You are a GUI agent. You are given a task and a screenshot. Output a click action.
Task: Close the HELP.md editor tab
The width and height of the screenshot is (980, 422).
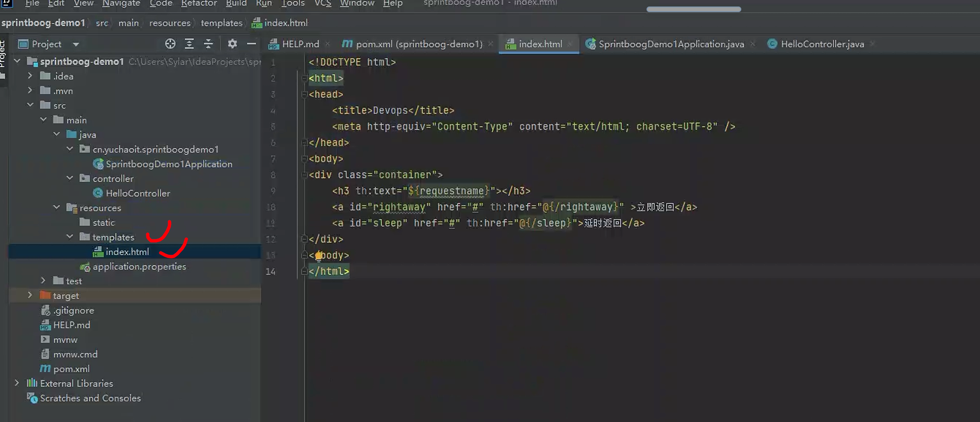[327, 44]
